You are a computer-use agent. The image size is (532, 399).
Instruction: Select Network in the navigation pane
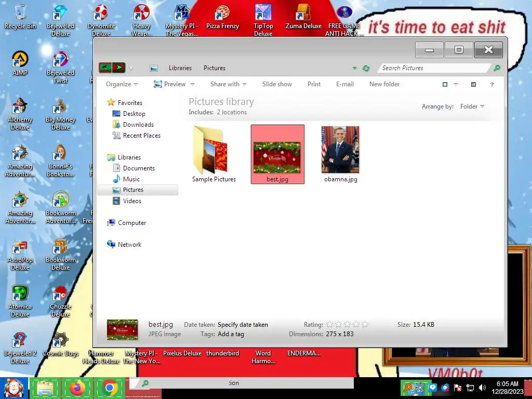coord(124,244)
